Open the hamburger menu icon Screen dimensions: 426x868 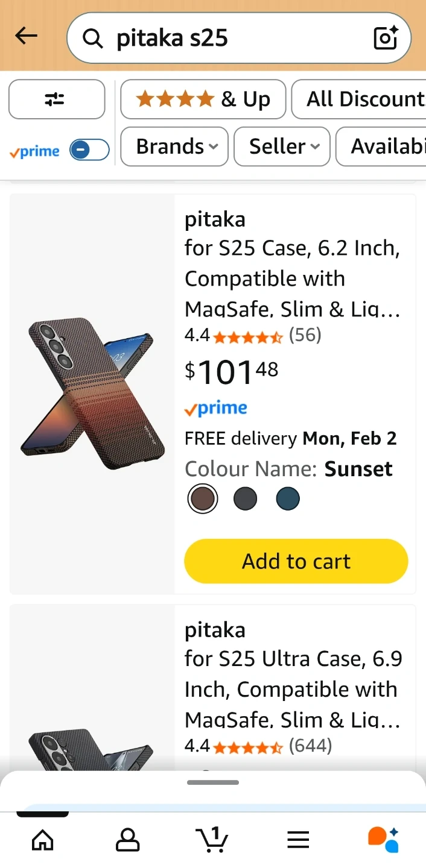coord(298,839)
